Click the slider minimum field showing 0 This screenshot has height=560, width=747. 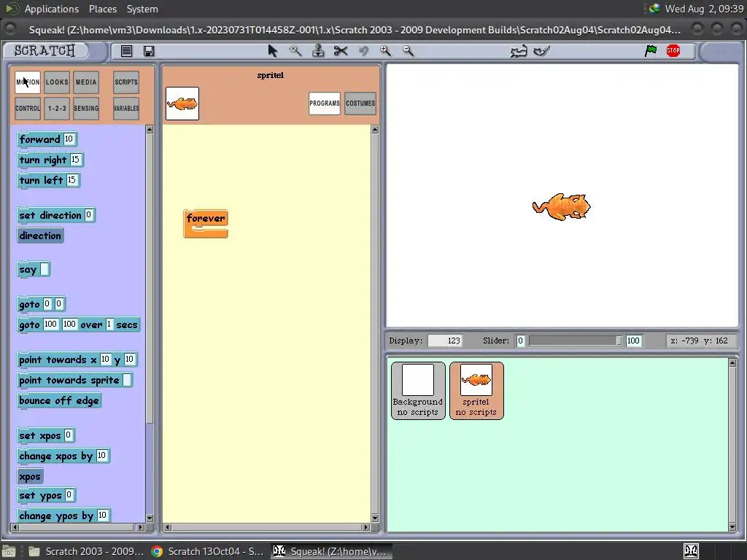point(520,341)
